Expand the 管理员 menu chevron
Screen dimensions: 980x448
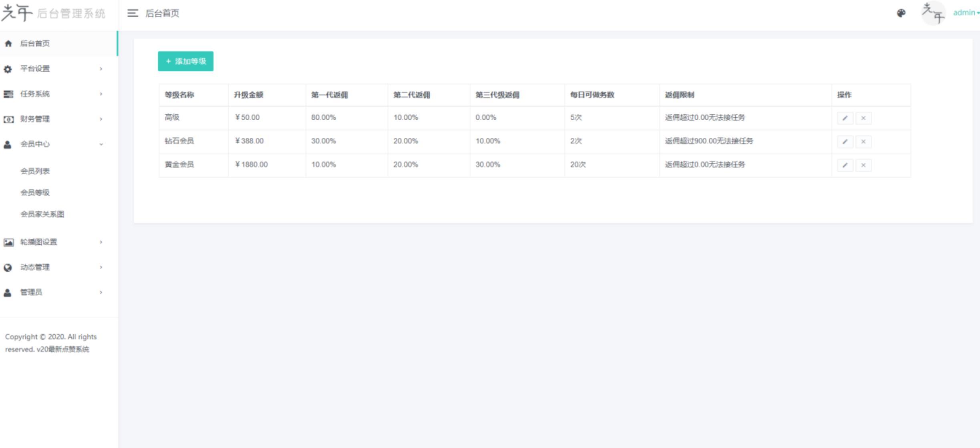click(101, 293)
